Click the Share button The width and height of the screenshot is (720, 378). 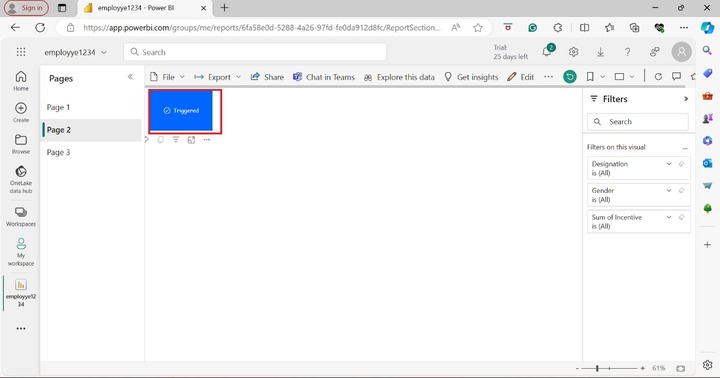click(x=267, y=77)
